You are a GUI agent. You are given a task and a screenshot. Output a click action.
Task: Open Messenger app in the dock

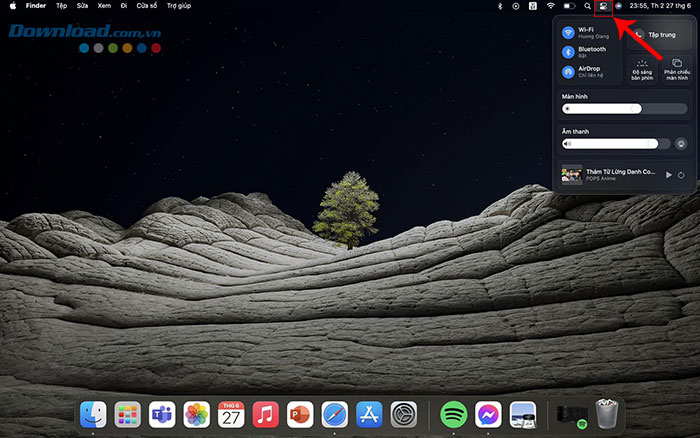pos(489,414)
